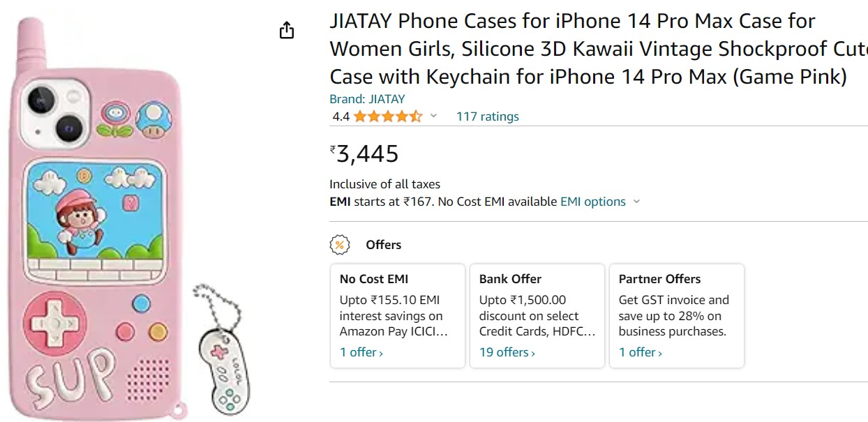Click the share icon
This screenshot has width=868, height=422.
pyautogui.click(x=287, y=30)
